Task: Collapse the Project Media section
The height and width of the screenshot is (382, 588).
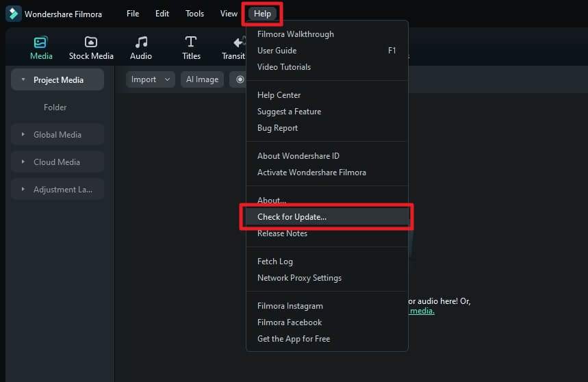Action: coord(23,79)
